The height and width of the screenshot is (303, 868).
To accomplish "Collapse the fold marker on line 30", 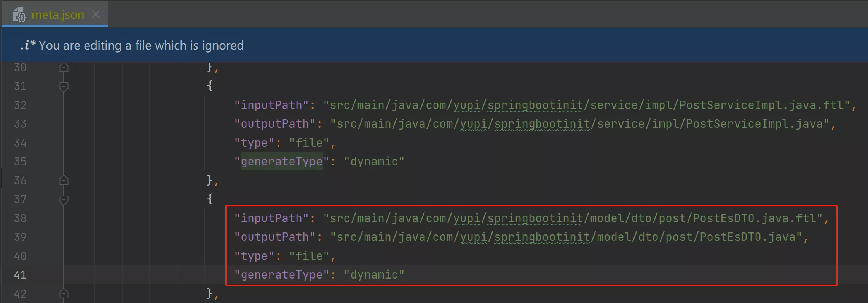I will point(64,67).
